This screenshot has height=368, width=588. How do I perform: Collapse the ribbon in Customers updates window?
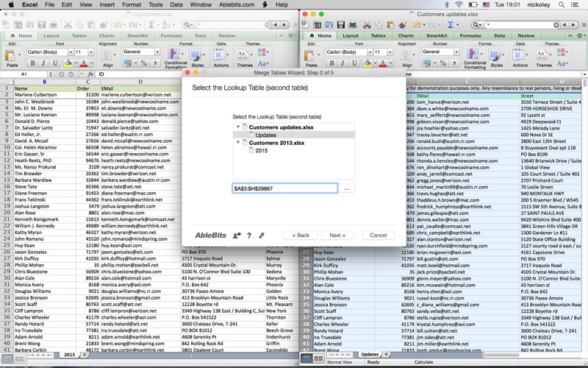570,35
